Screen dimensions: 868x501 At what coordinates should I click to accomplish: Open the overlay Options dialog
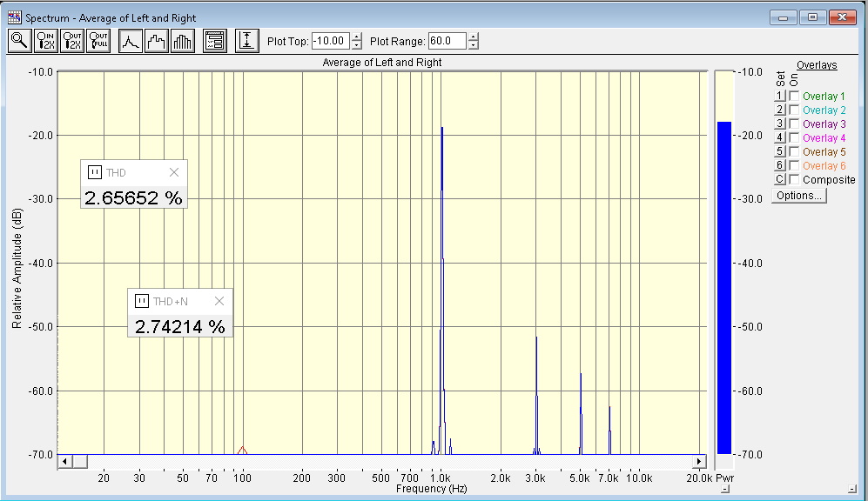coord(798,196)
